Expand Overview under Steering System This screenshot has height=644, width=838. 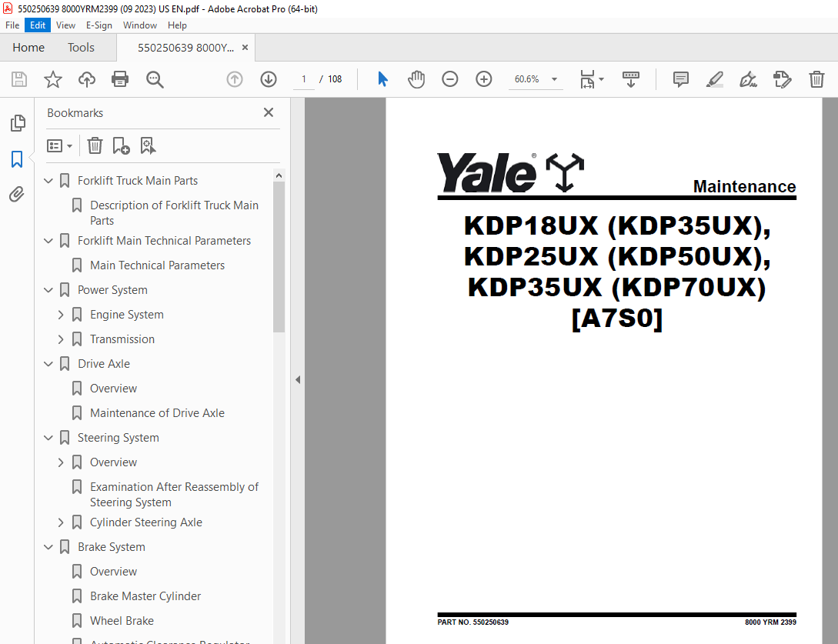tap(61, 462)
